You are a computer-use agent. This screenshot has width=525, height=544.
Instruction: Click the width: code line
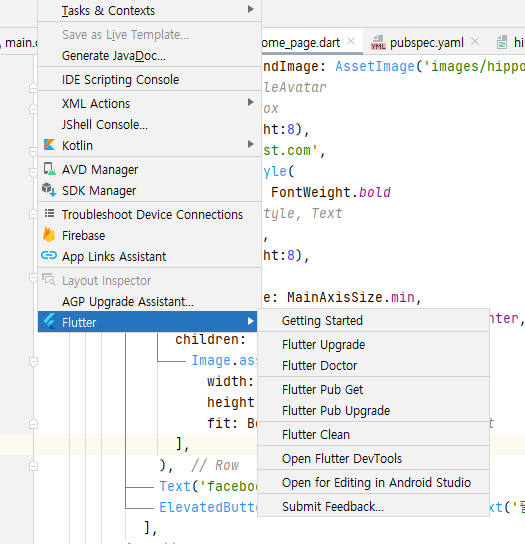(x=231, y=381)
